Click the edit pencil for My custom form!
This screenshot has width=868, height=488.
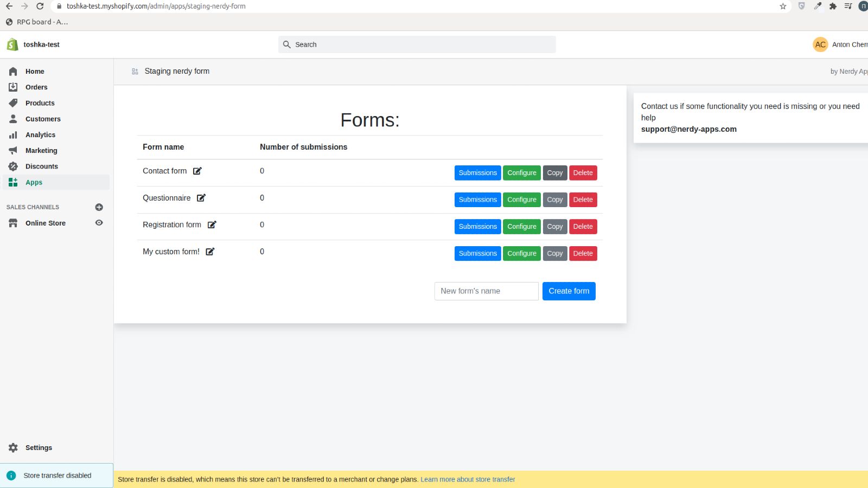point(210,252)
